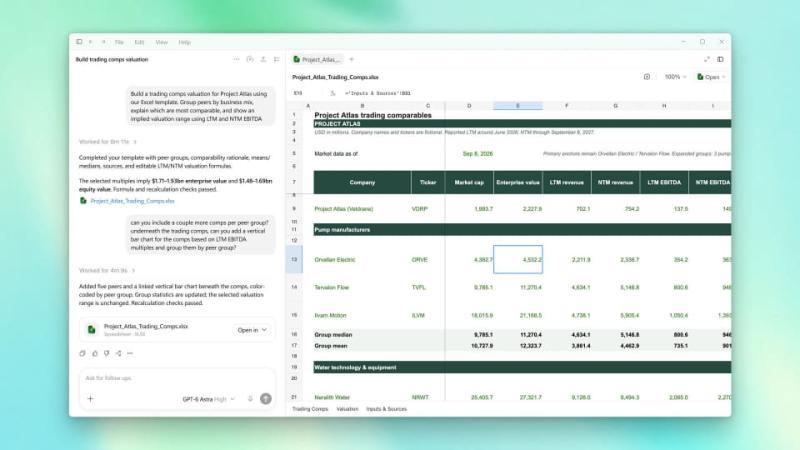Click the 'Group mean' label cell
Image resolution: width=800 pixels, height=450 pixels.
point(331,346)
